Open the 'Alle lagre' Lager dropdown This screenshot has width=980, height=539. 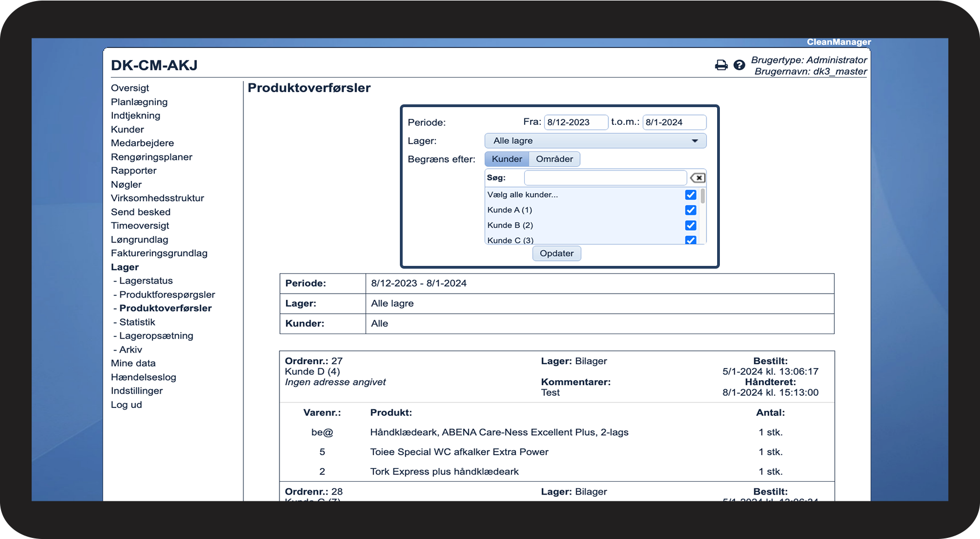595,141
